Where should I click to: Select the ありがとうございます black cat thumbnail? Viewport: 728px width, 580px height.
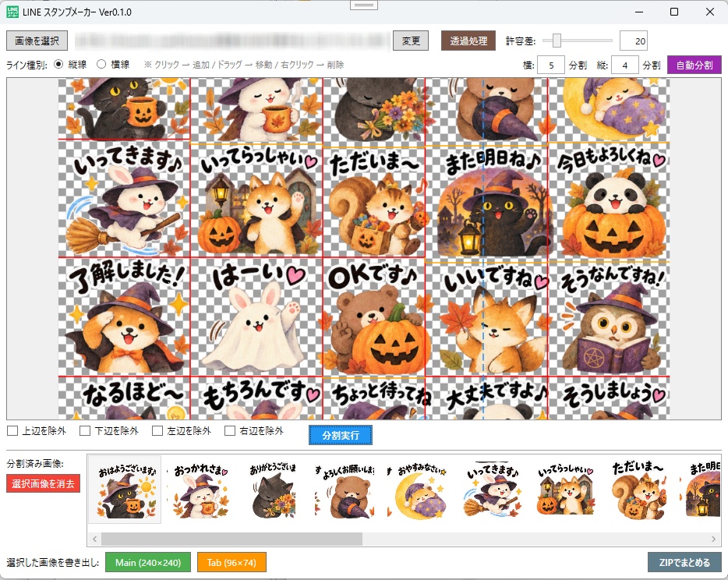[x=273, y=491]
